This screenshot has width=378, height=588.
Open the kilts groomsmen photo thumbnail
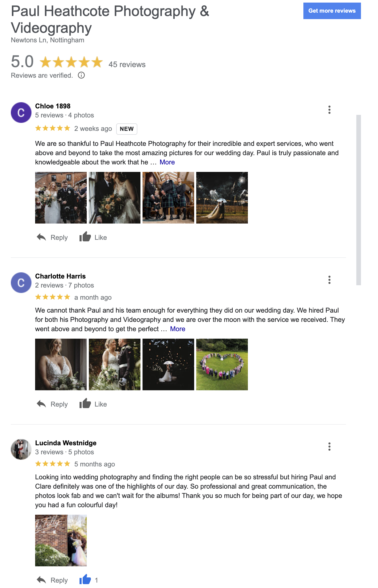[x=168, y=198]
